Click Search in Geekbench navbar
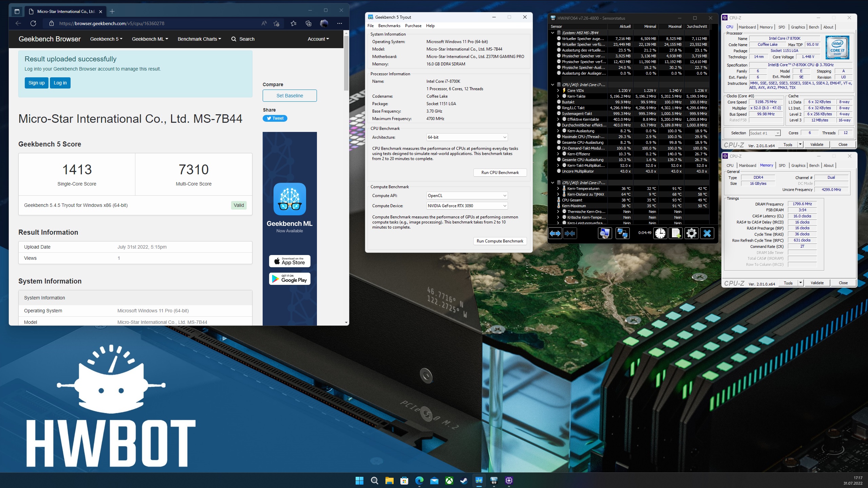This screenshot has width=868, height=488. coord(243,39)
